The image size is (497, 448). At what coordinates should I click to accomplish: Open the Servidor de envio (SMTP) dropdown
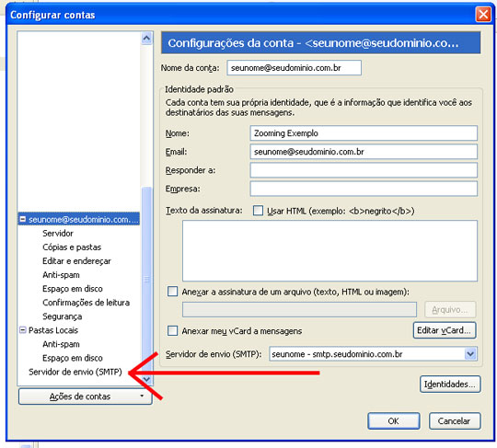pos(470,353)
